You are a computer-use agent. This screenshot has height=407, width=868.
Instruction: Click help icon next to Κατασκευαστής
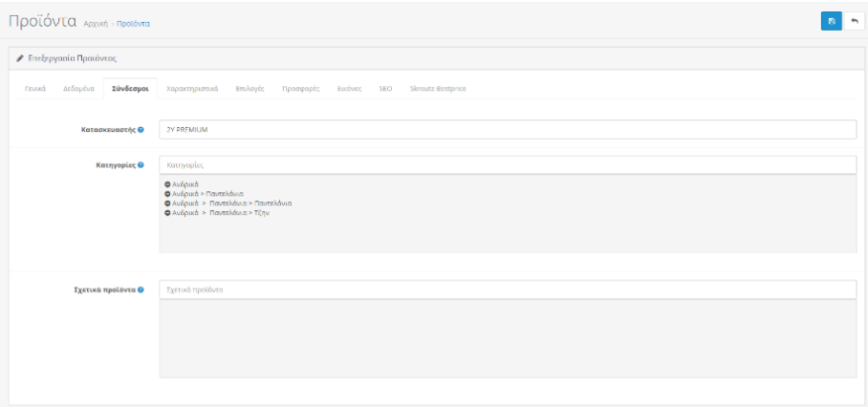[x=141, y=130]
